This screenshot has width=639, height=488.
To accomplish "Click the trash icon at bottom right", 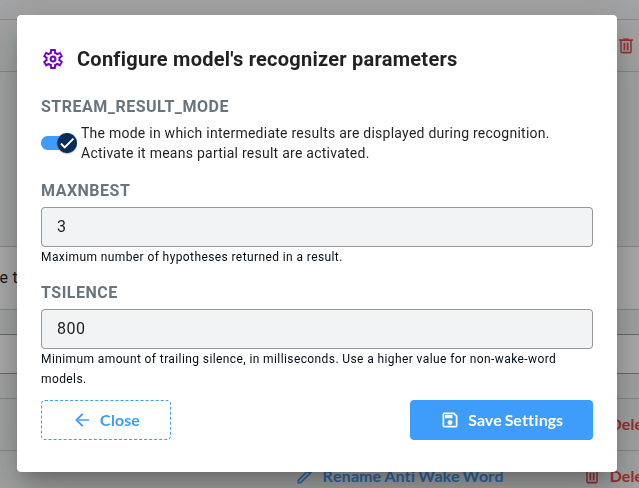I will pos(592,477).
